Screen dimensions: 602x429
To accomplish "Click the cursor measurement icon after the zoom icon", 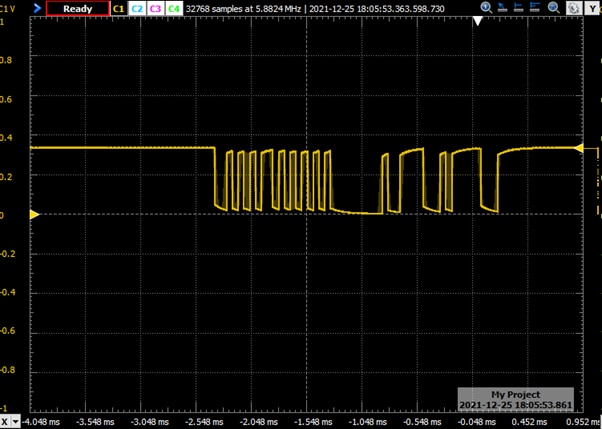I will (503, 8).
